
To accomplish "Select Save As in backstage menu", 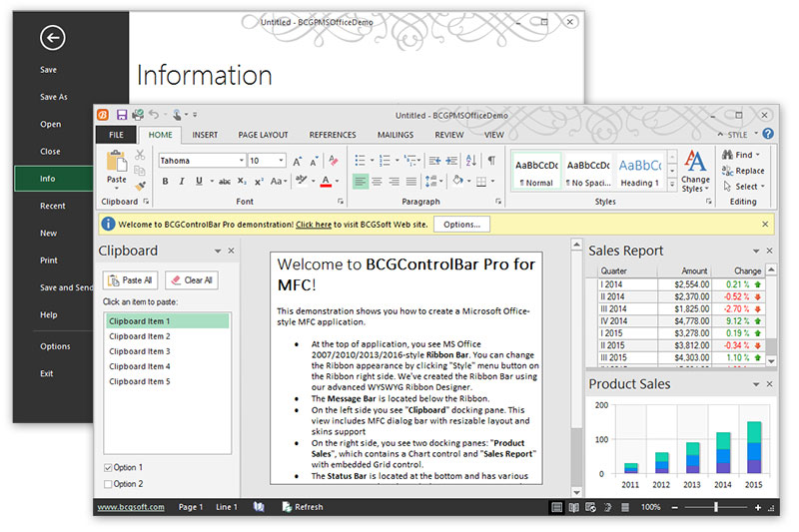I will point(54,97).
